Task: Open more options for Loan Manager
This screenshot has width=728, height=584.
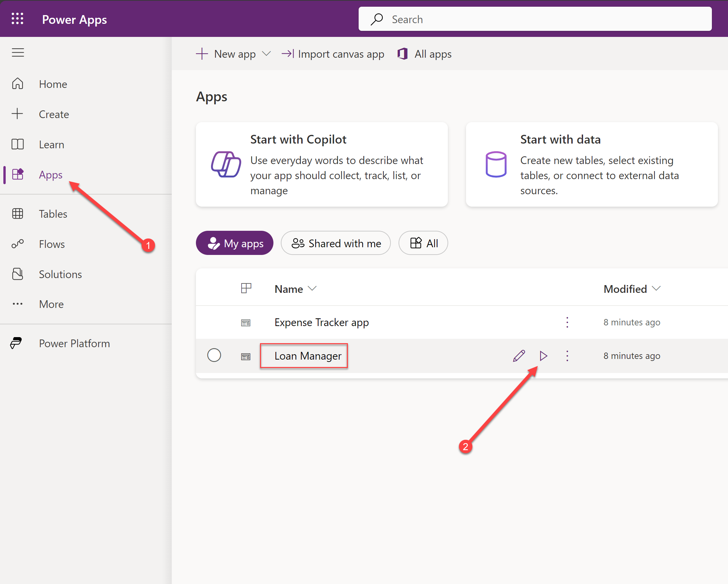Action: pos(567,356)
